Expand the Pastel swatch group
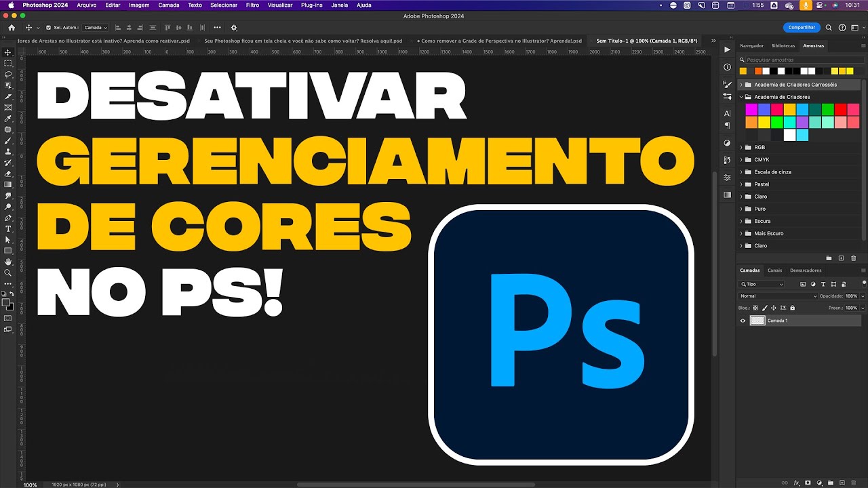 tap(741, 184)
